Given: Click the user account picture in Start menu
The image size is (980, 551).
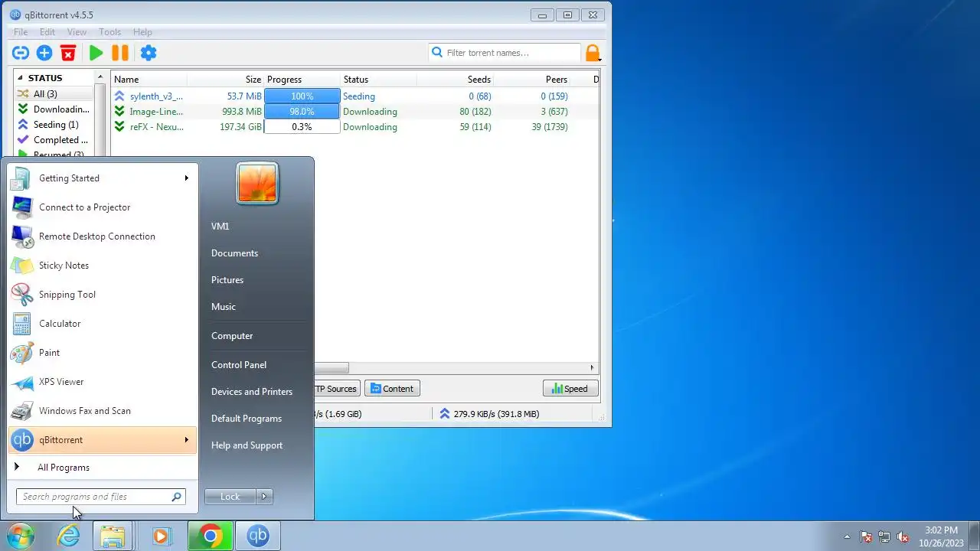Looking at the screenshot, I should 257,184.
